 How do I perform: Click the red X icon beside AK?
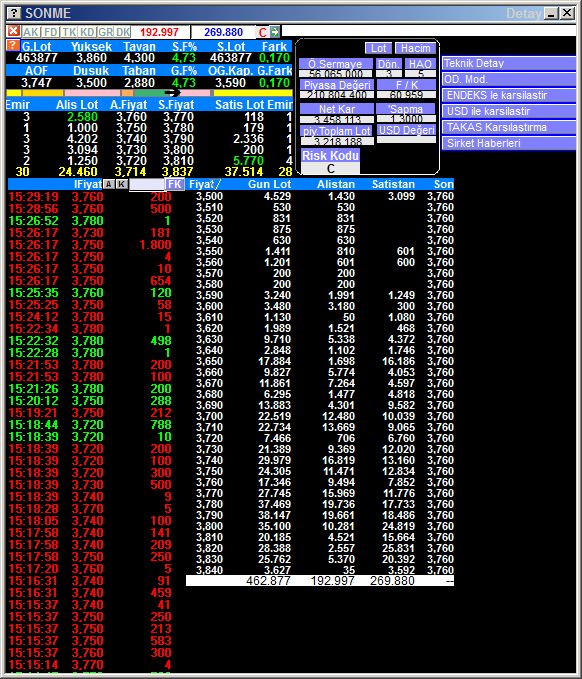[x=13, y=31]
